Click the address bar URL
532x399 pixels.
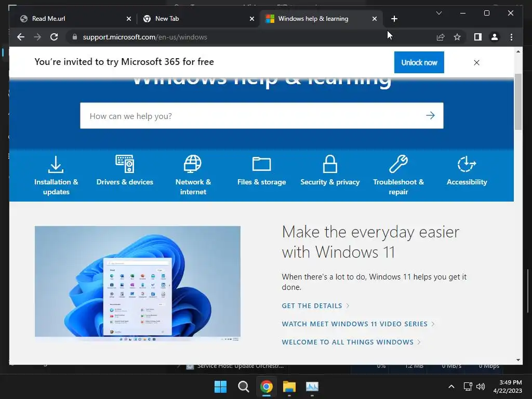(x=145, y=37)
